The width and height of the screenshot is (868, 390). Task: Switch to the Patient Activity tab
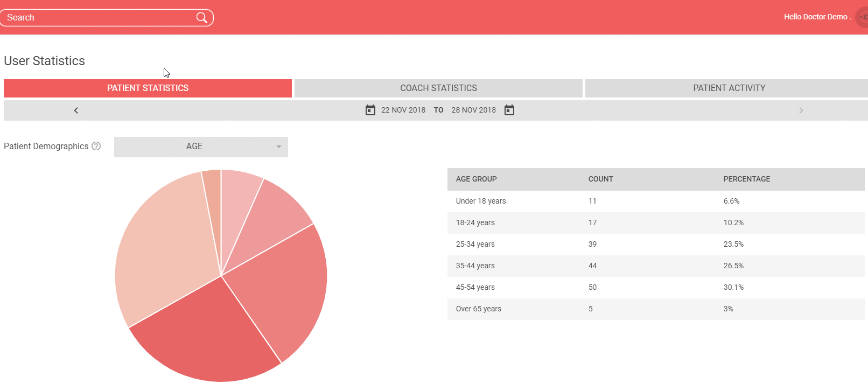point(729,88)
